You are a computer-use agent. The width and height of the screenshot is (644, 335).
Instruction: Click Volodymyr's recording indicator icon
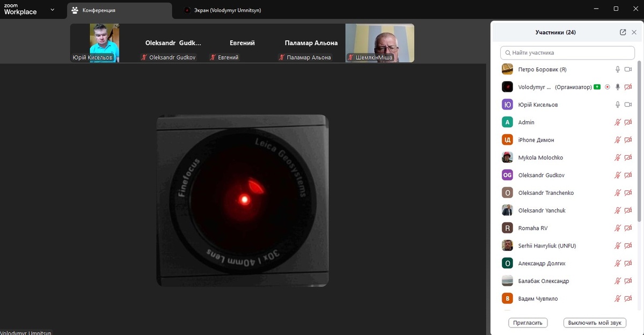tap(607, 87)
